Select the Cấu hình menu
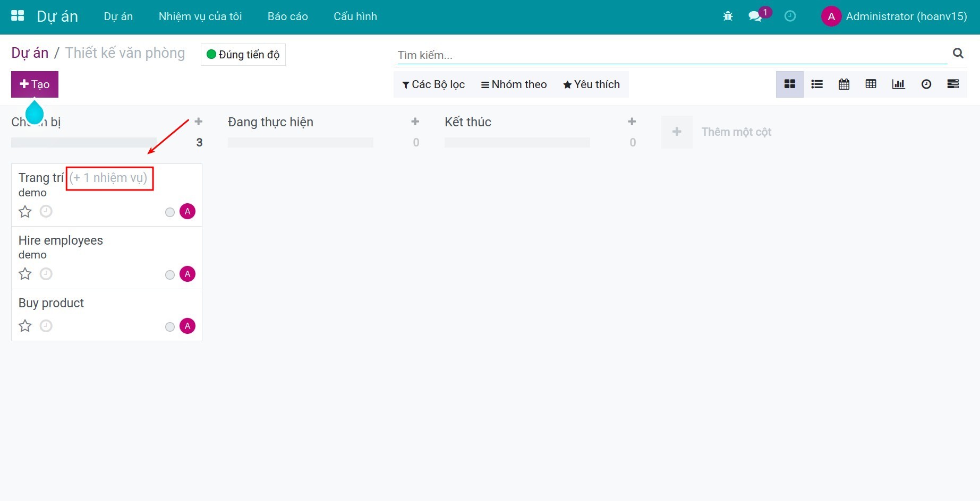The height and width of the screenshot is (501, 980). (355, 16)
